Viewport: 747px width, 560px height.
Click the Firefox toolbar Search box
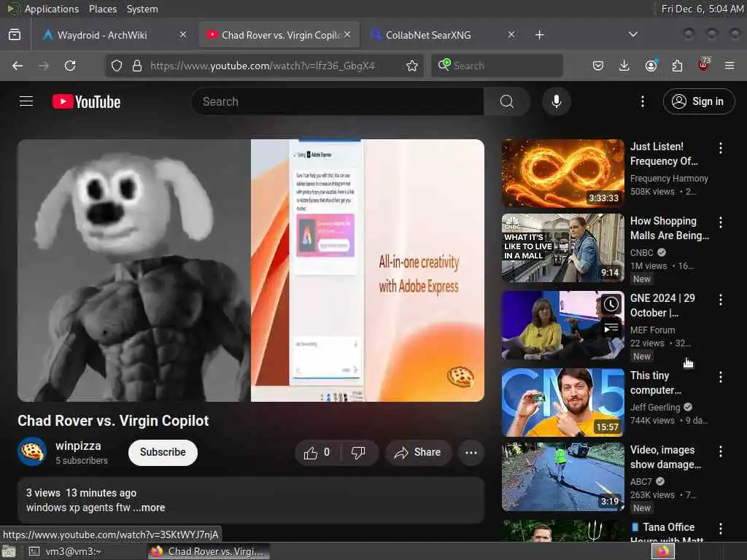tap(497, 66)
